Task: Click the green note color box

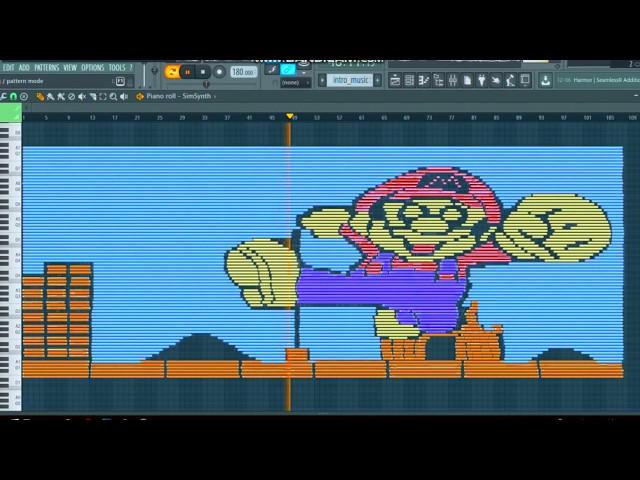Action: click(11, 113)
